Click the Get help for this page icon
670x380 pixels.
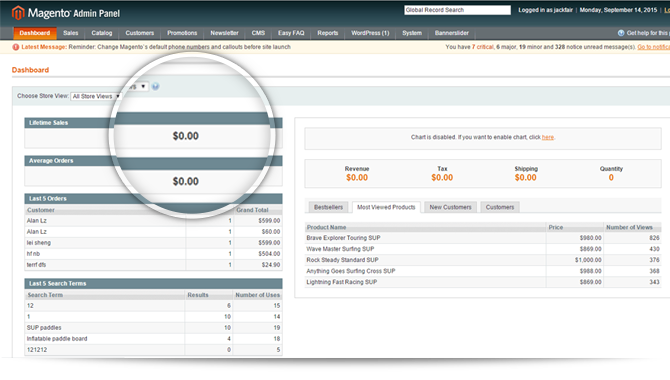[621, 33]
